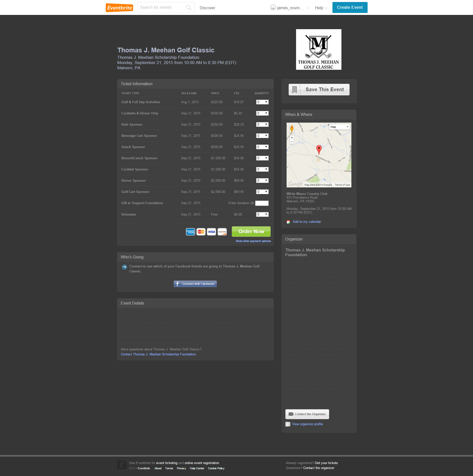The image size is (473, 476).
Task: Open quantity dropdown for Hole Sponsor
Action: tap(262, 124)
